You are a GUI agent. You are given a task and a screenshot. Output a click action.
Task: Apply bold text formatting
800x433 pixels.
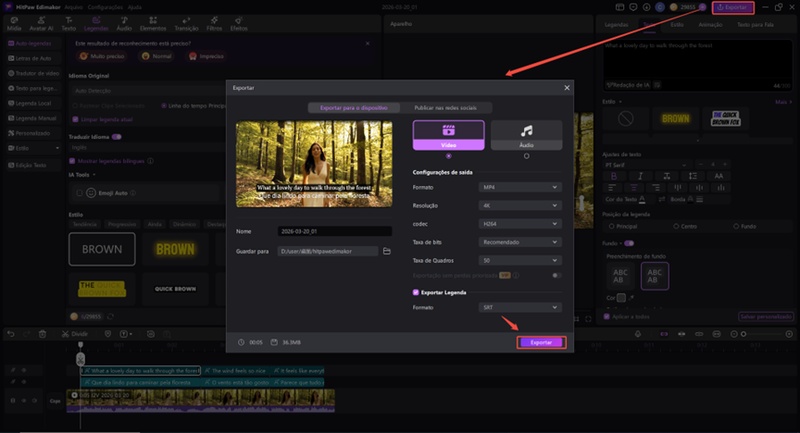tap(614, 176)
